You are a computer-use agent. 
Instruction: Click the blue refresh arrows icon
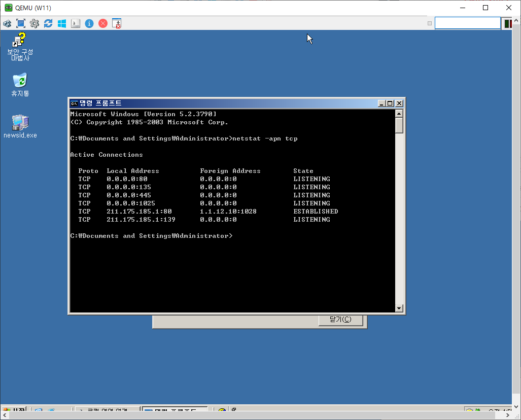point(48,24)
